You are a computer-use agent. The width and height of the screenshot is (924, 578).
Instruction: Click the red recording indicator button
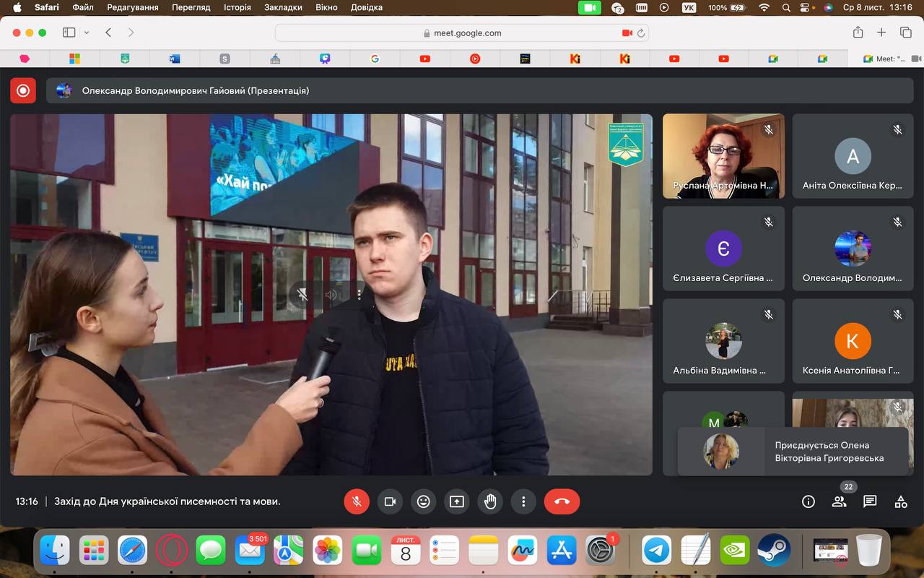tap(23, 90)
